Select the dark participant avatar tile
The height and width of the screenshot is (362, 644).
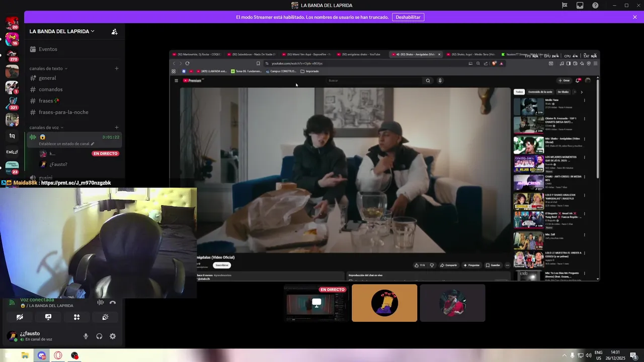(x=452, y=303)
